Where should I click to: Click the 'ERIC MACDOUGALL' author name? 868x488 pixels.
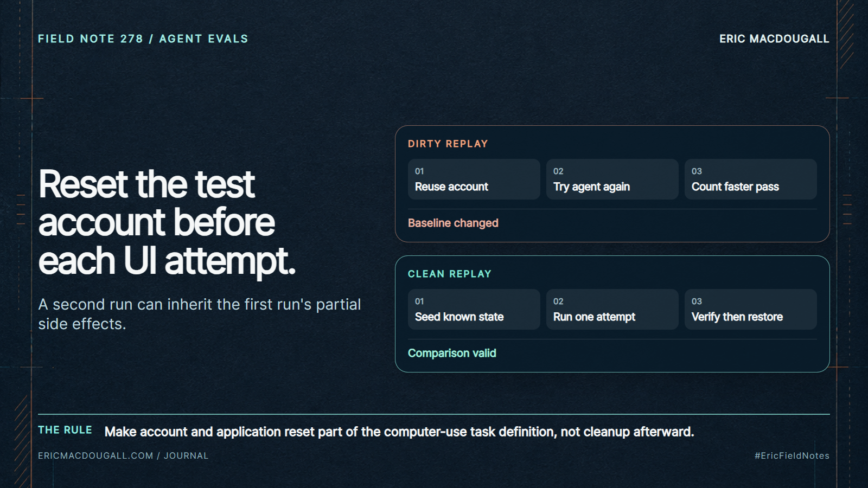tap(774, 38)
